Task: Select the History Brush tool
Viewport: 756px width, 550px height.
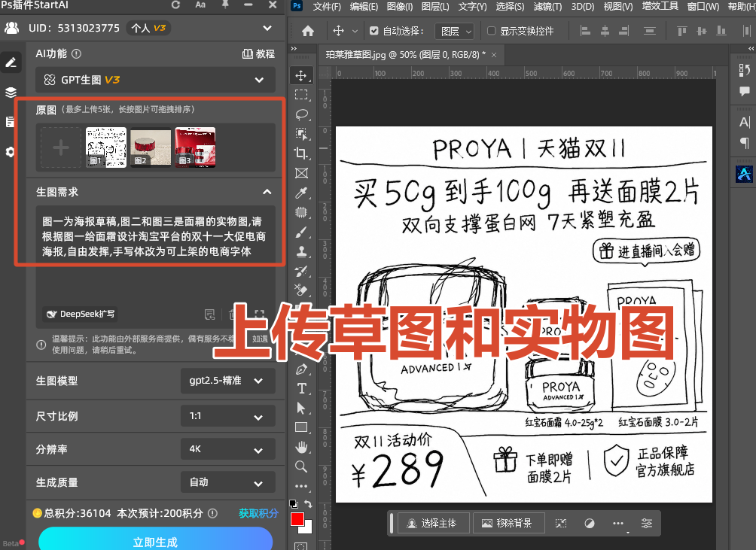Action: coord(301,271)
